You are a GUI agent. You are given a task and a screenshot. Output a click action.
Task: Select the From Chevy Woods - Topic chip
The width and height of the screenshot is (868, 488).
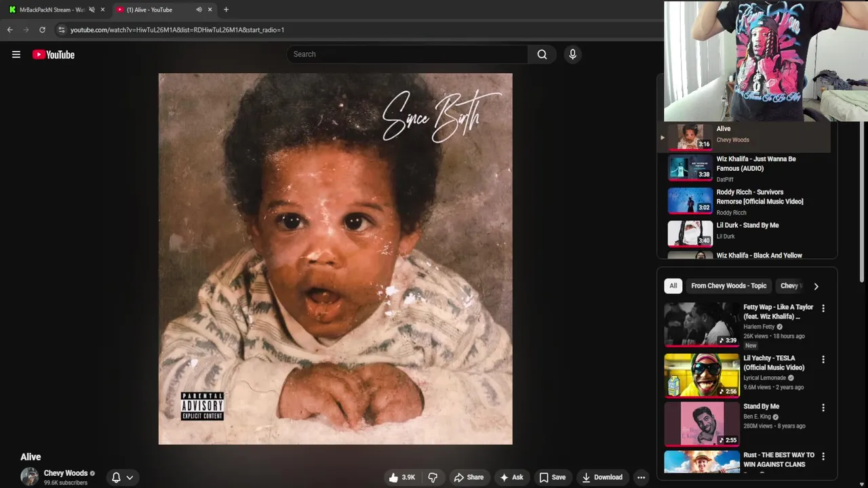[x=728, y=285]
